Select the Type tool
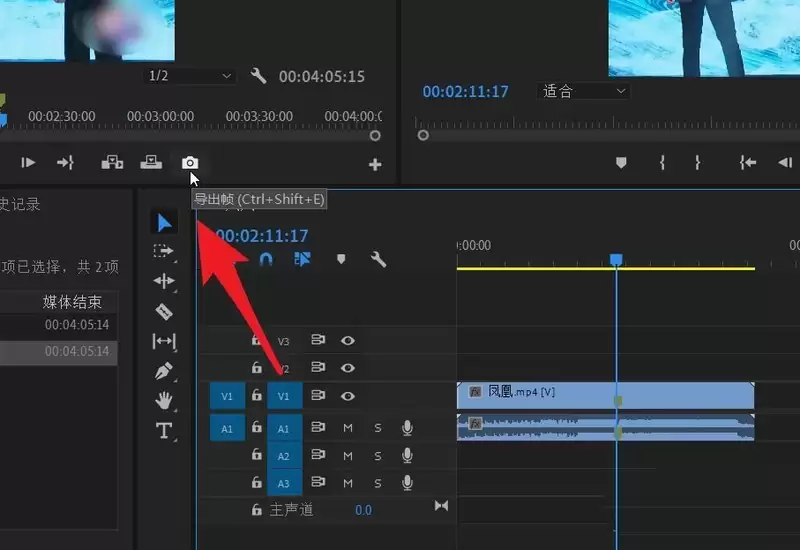The image size is (800, 550). tap(164, 431)
